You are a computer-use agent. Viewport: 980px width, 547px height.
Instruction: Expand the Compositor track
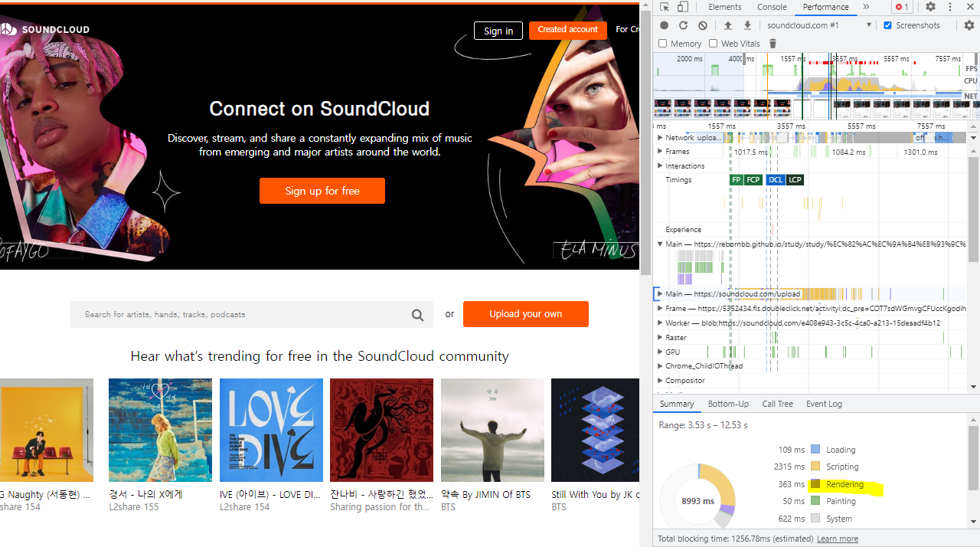coord(660,381)
